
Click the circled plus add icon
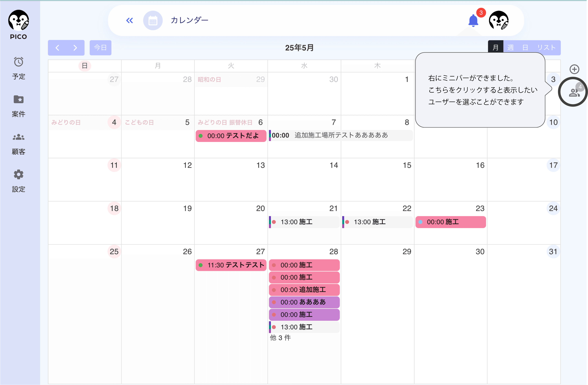click(574, 69)
